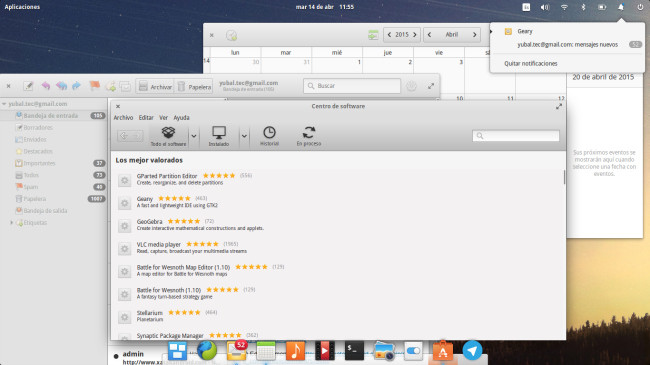Screen dimensions: 650x365
Task: Select VLC media player entry
Action: click(338, 248)
